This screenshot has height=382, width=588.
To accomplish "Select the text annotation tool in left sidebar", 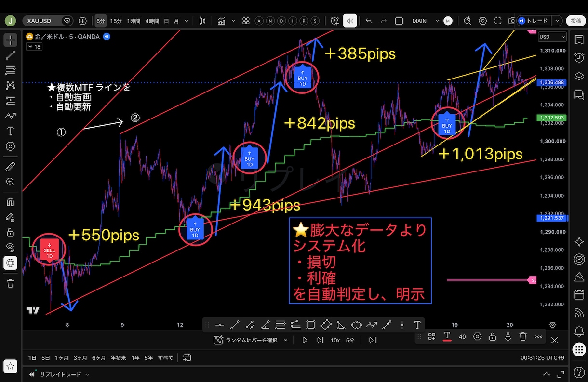I will point(10,131).
